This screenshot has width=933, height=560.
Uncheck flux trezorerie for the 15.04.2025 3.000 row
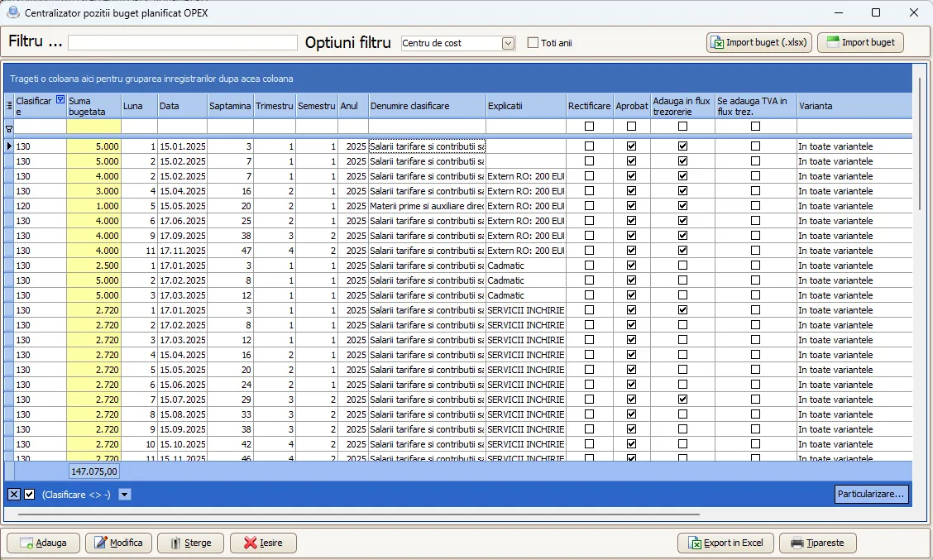point(682,190)
